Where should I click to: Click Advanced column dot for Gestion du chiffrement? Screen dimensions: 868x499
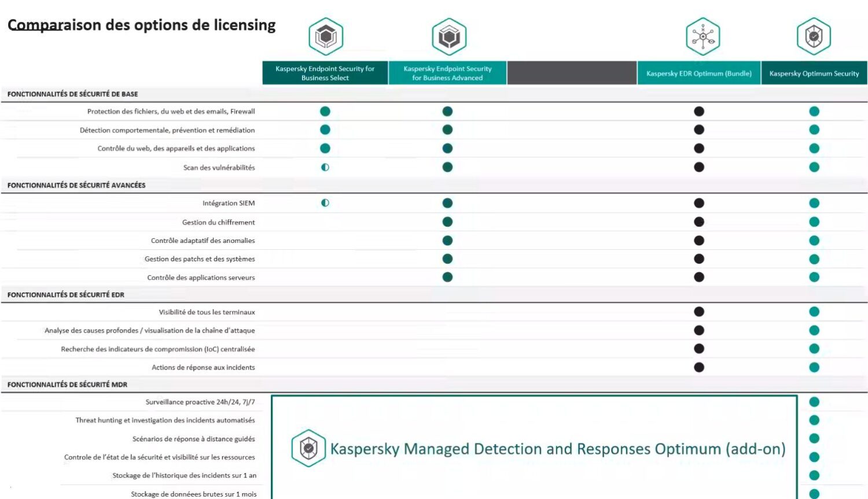(x=447, y=221)
